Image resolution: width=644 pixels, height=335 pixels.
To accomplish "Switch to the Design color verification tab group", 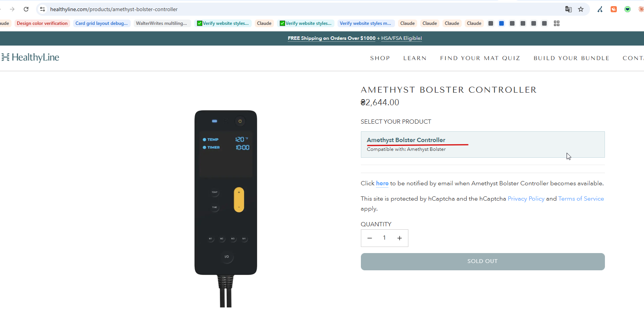I will pyautogui.click(x=42, y=23).
